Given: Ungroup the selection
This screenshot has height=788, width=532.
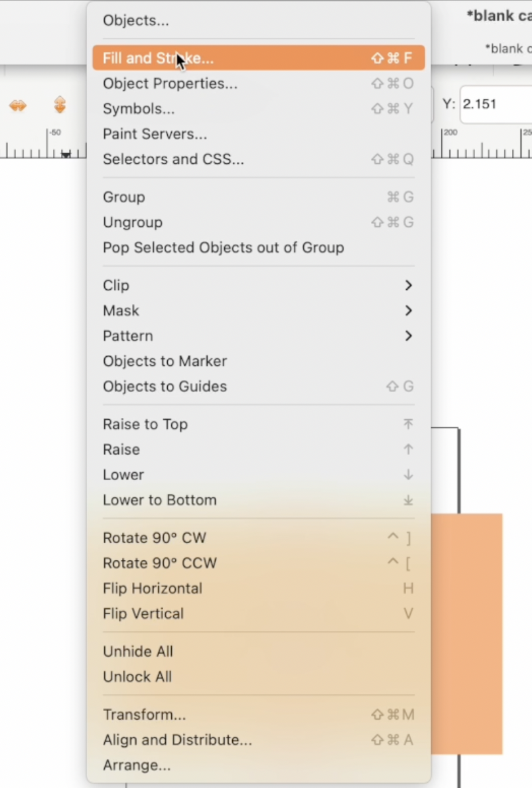Looking at the screenshot, I should pos(133,222).
